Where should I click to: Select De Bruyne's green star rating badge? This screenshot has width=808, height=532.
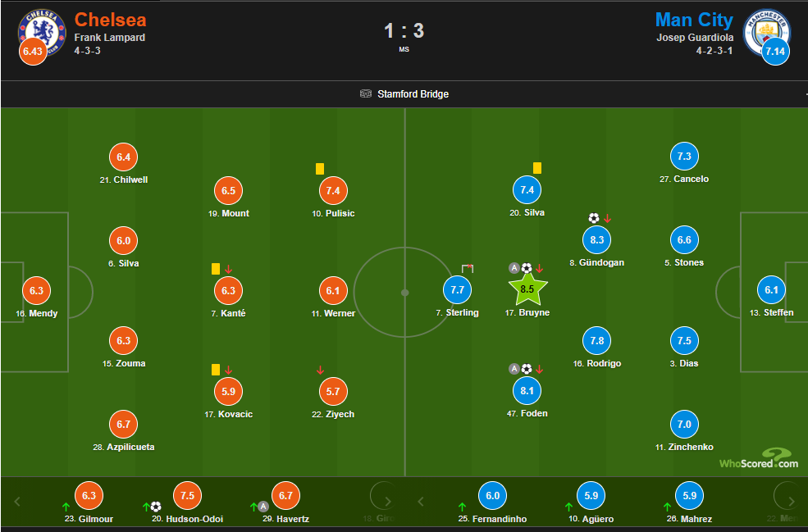pyautogui.click(x=527, y=289)
